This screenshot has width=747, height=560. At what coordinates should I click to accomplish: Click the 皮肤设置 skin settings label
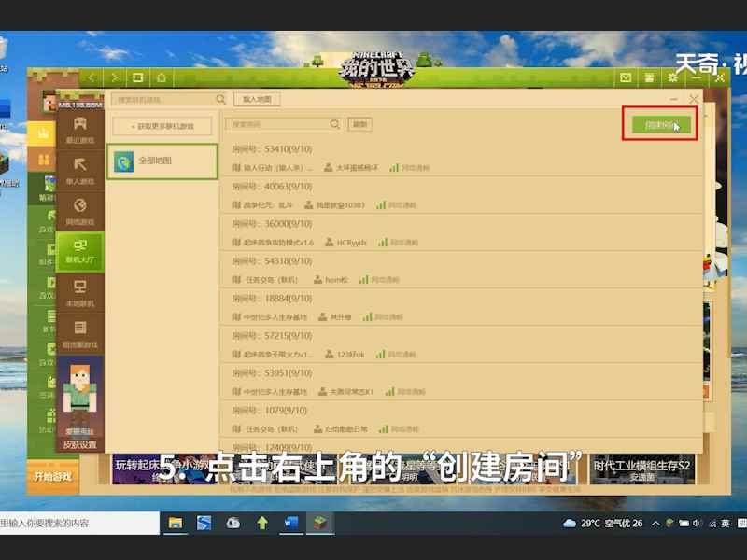pos(80,445)
